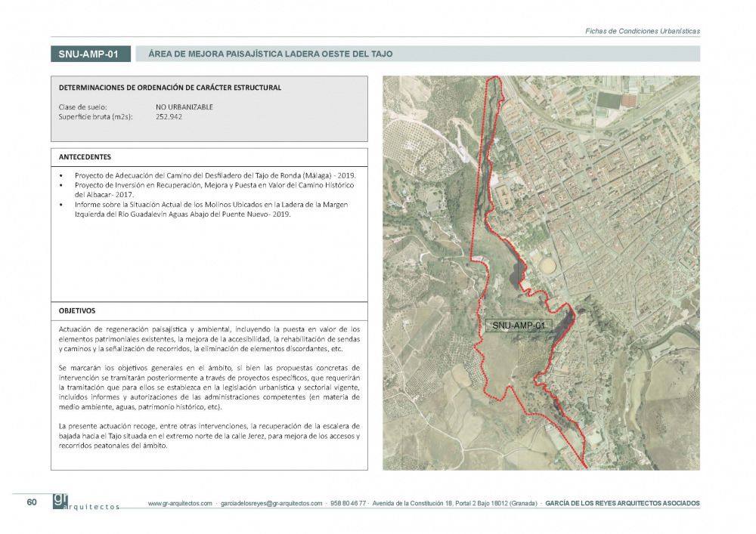Click the 'Proyecto de Inversión en Recuperación' bullet

pyautogui.click(x=214, y=190)
